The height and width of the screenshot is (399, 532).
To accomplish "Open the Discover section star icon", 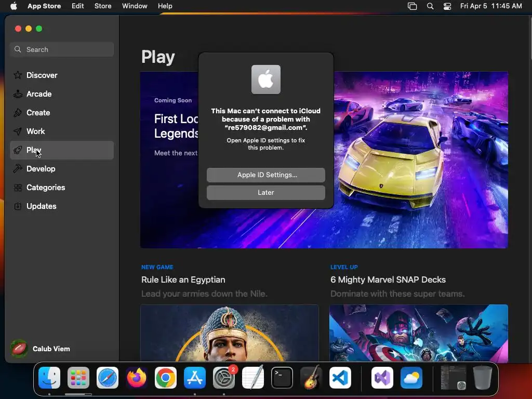I will (18, 75).
